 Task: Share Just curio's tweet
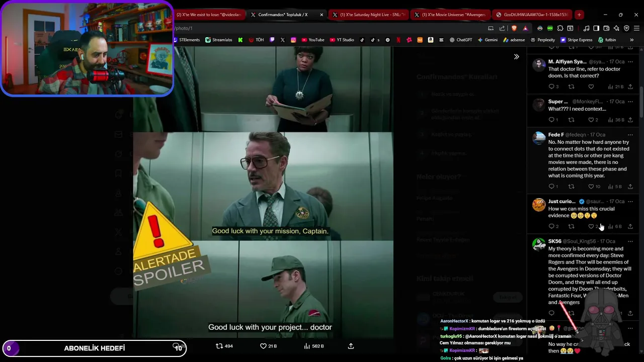click(630, 226)
